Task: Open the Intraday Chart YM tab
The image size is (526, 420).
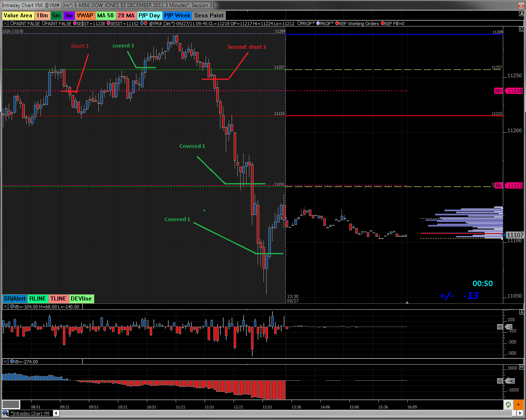Action: (30, 413)
